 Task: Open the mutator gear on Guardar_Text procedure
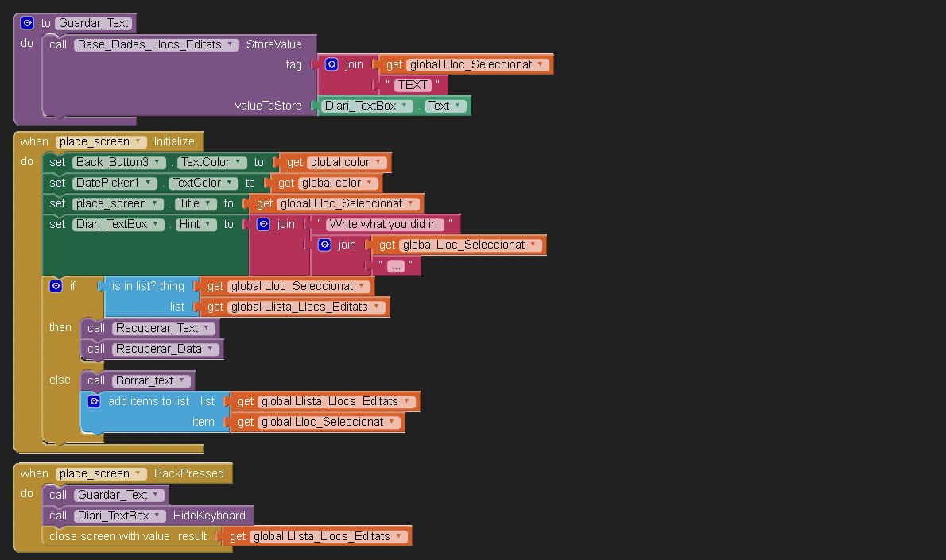(27, 23)
